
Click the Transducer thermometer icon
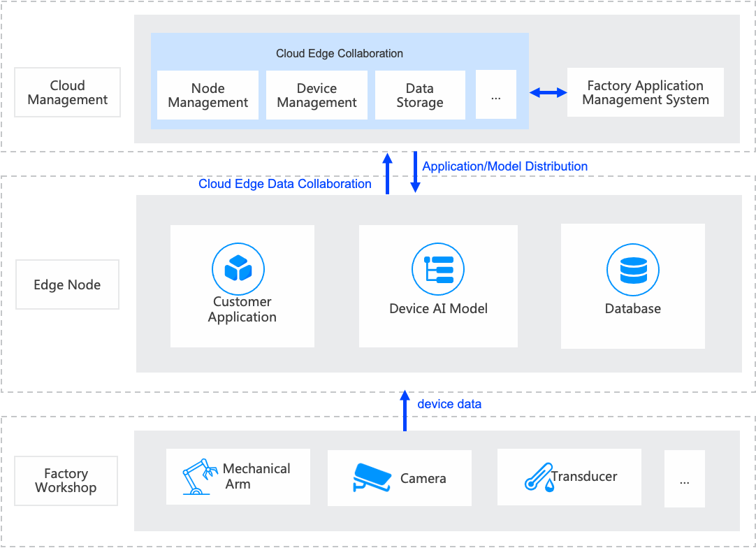[x=539, y=477]
